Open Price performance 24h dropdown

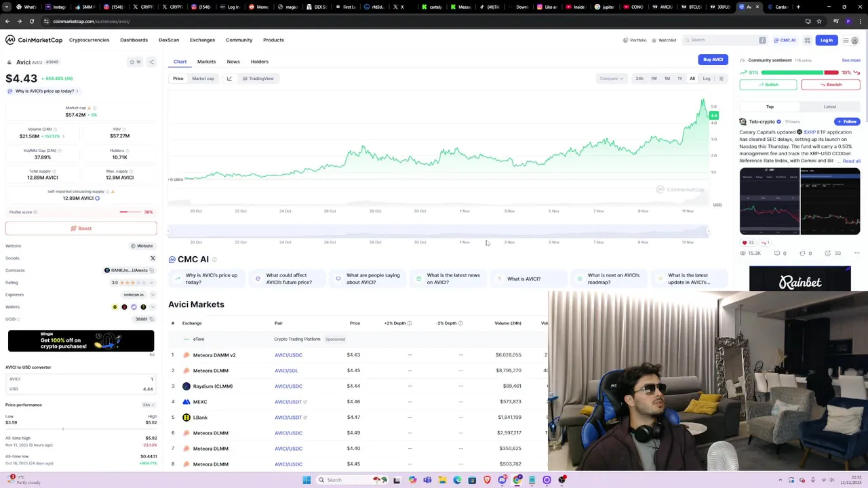[147, 405]
